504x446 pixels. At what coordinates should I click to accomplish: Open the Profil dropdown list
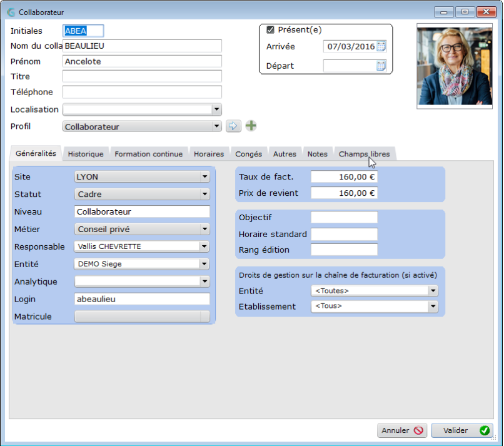(x=216, y=126)
